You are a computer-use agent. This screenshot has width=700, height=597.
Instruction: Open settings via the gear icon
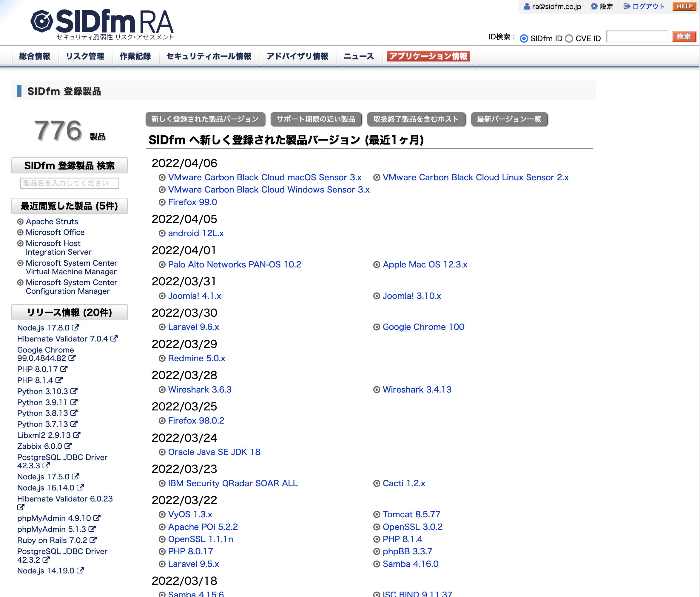pyautogui.click(x=594, y=7)
